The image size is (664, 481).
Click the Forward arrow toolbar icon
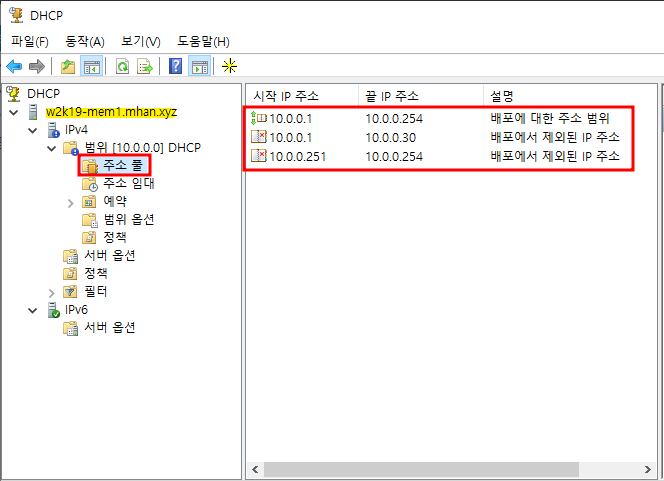pos(37,66)
